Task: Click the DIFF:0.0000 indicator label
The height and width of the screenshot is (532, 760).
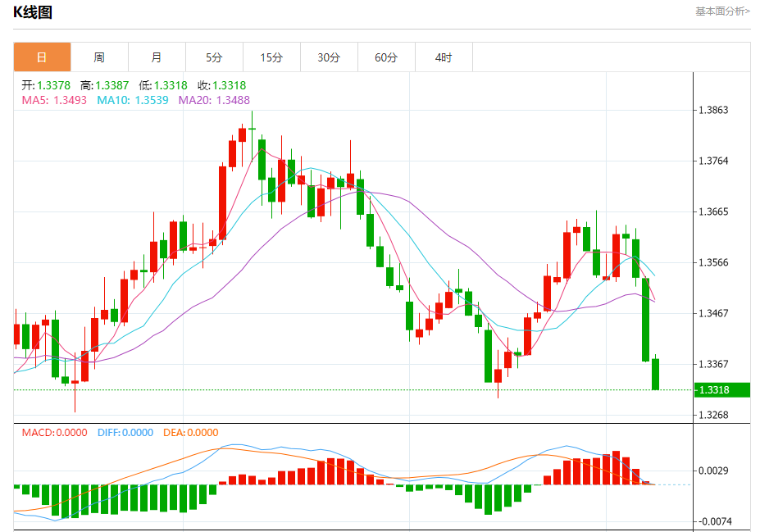Action: pyautogui.click(x=125, y=432)
